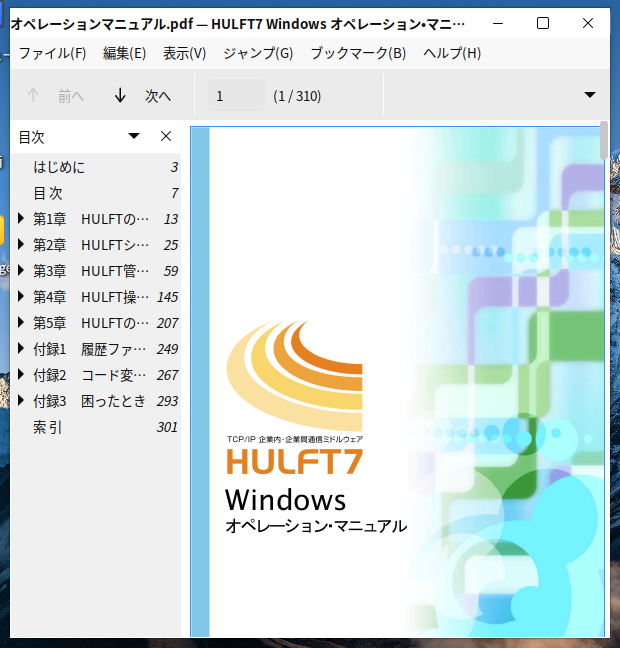The width and height of the screenshot is (620, 648).
Task: Jump to 第1章 HULFTの… chapter
Action: 91,219
